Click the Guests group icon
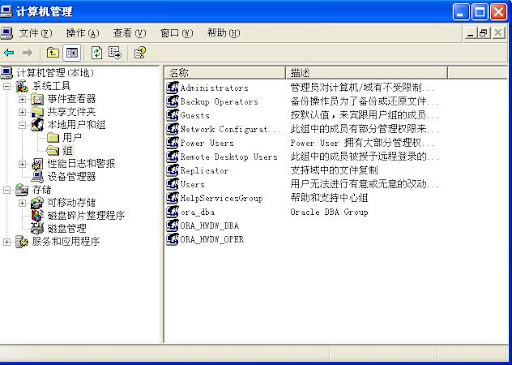Image resolution: width=512 pixels, height=365 pixels. click(172, 115)
